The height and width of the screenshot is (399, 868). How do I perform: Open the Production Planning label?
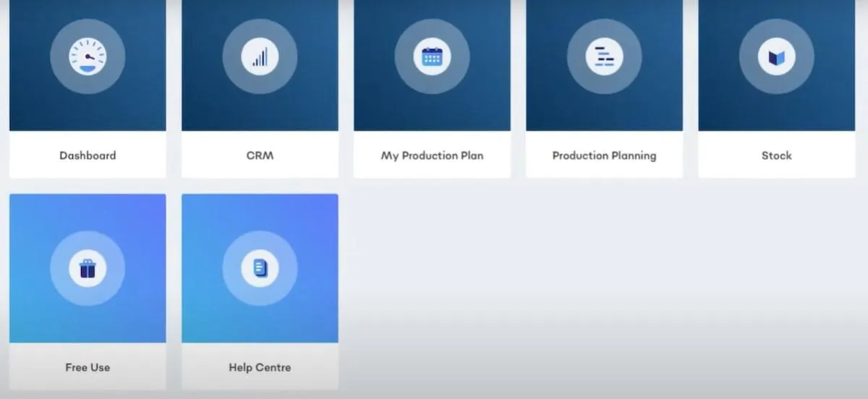(604, 155)
